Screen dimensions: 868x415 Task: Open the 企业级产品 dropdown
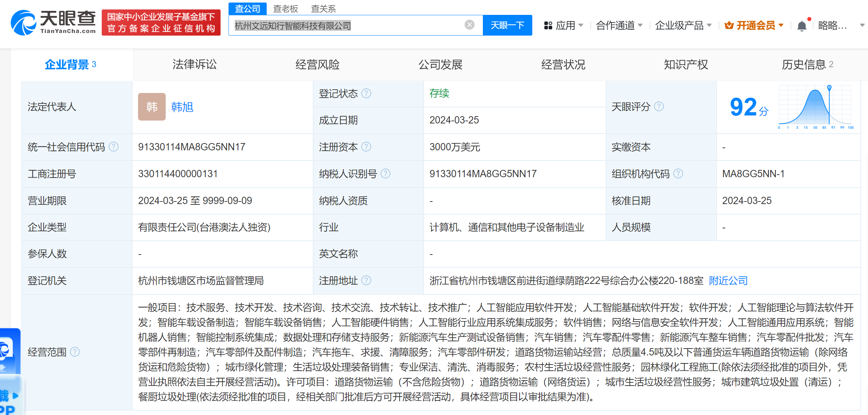pyautogui.click(x=683, y=25)
